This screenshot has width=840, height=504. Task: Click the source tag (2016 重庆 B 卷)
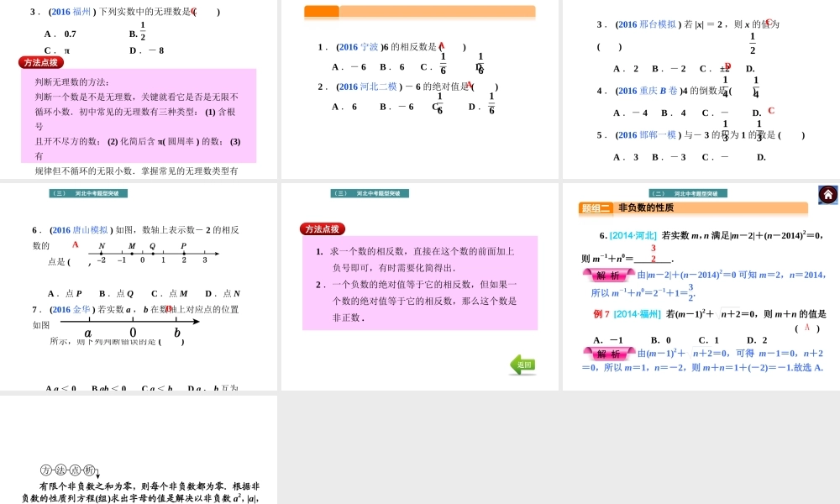(648, 91)
